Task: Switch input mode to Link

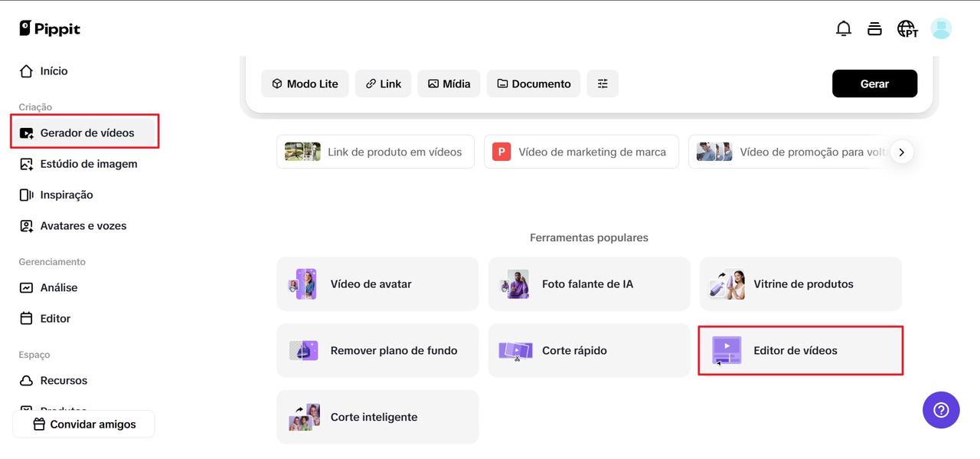Action: coord(383,83)
